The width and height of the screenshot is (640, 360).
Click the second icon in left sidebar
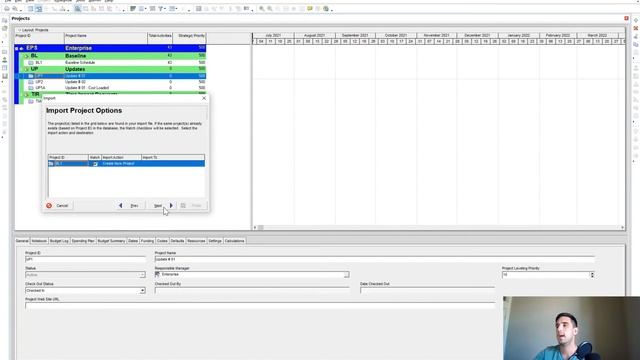pyautogui.click(x=4, y=29)
